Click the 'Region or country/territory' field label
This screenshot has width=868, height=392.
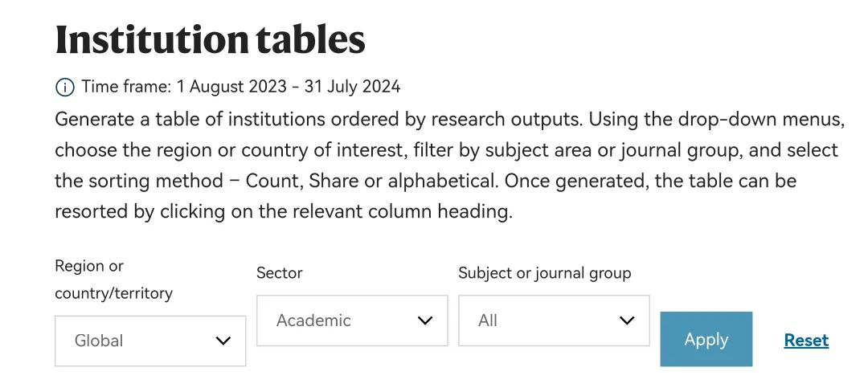point(113,280)
